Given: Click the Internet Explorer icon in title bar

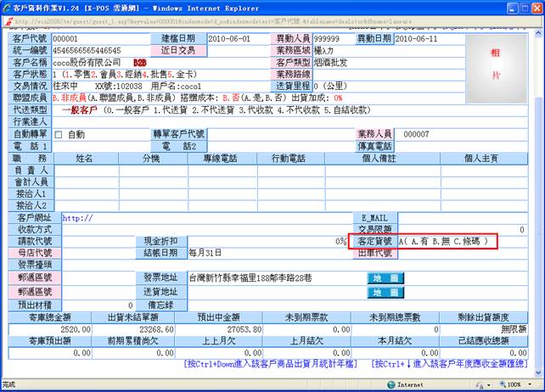Looking at the screenshot, I should [x=7, y=7].
